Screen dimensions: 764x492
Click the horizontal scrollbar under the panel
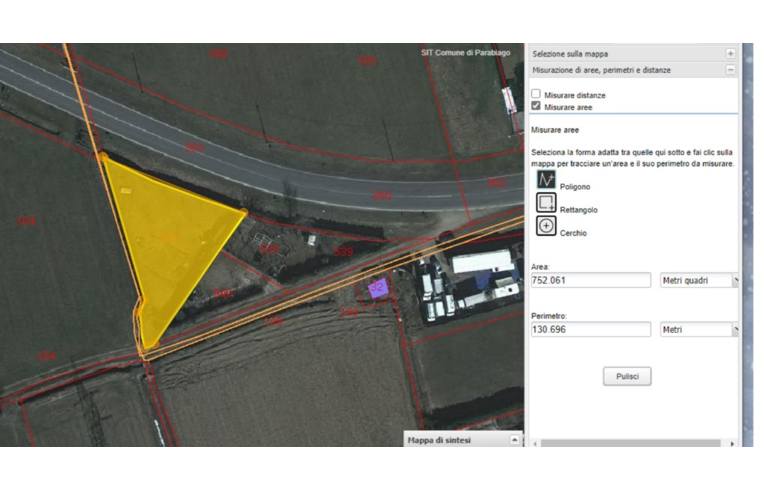(x=630, y=442)
